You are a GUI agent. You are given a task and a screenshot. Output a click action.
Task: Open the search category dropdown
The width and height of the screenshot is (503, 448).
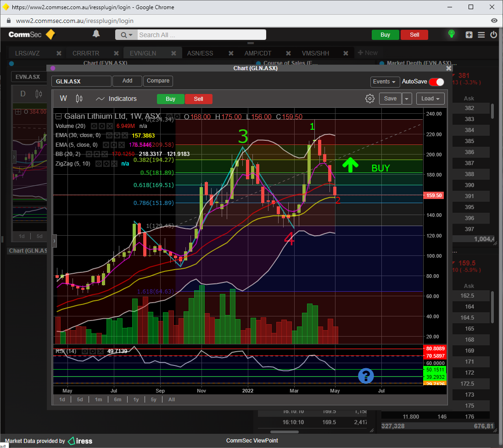pos(126,34)
